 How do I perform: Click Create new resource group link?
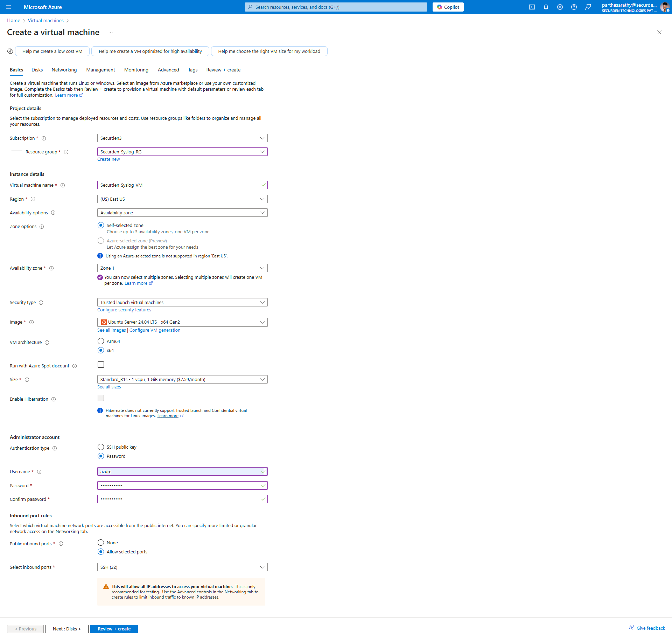tap(108, 159)
